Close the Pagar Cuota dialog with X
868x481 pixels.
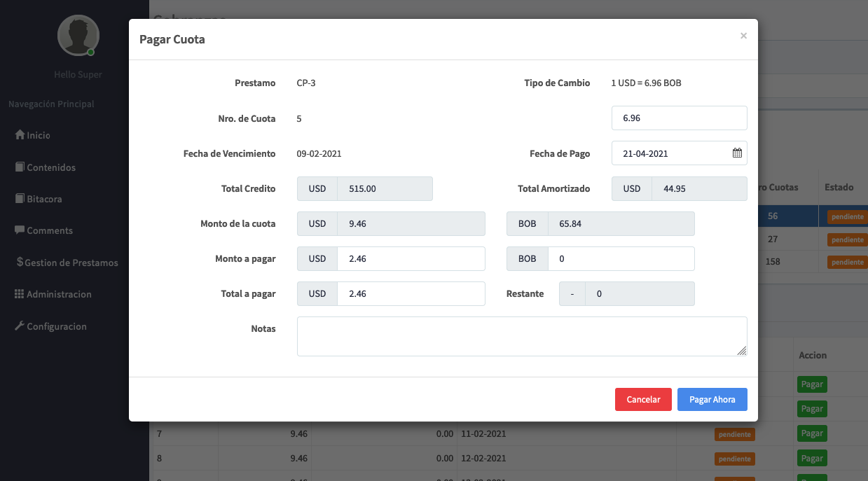pos(743,36)
